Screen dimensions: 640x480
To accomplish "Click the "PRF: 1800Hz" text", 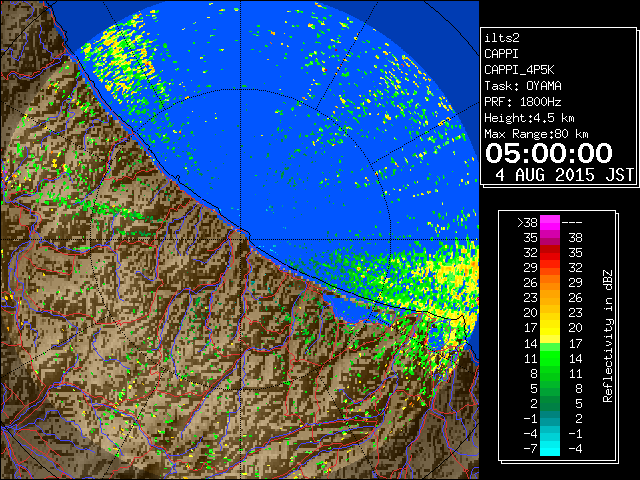I will (x=523, y=102).
